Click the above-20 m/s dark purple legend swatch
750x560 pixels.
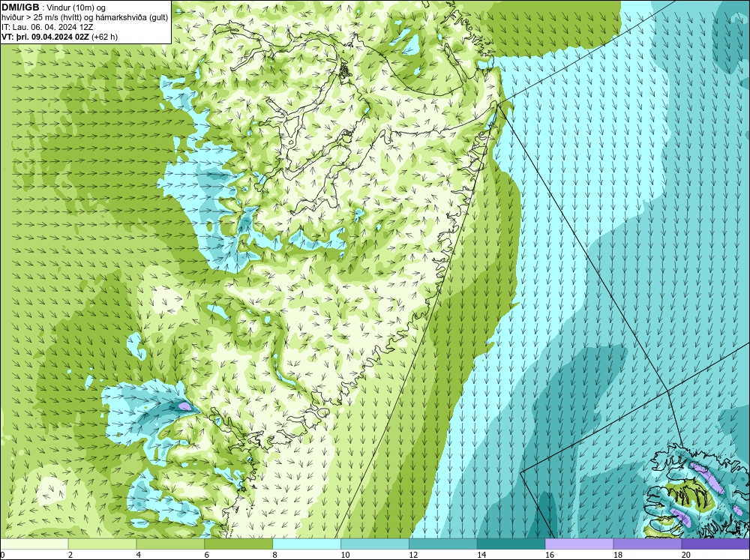(x=716, y=544)
